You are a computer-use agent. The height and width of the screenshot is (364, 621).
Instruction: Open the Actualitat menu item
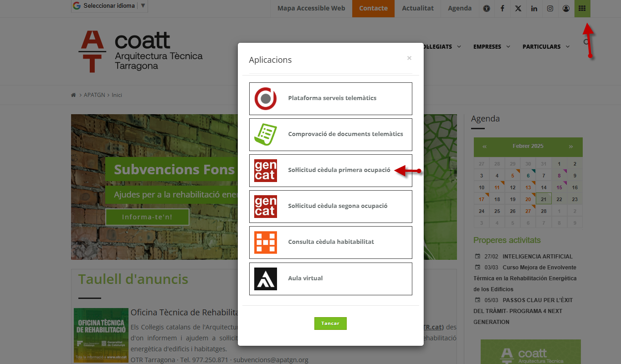[x=417, y=8]
